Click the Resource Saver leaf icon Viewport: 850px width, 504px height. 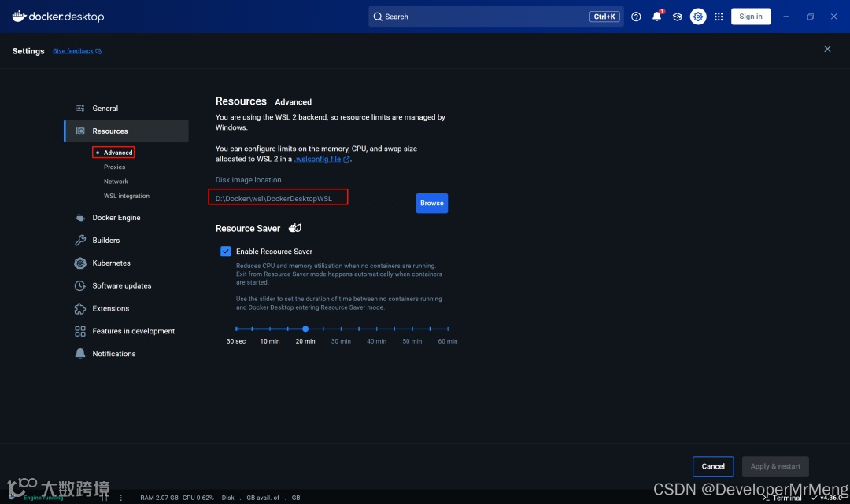(295, 228)
